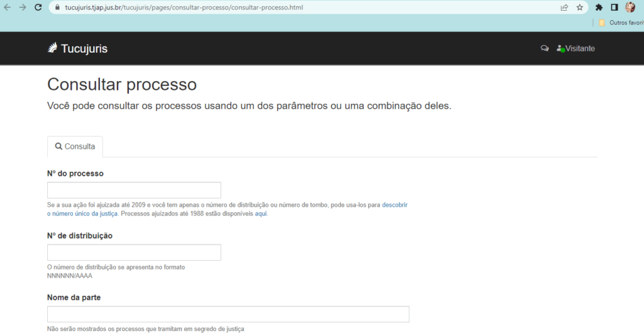644x333 pixels.
Task: Click the browser back arrow
Action: (x=7, y=8)
